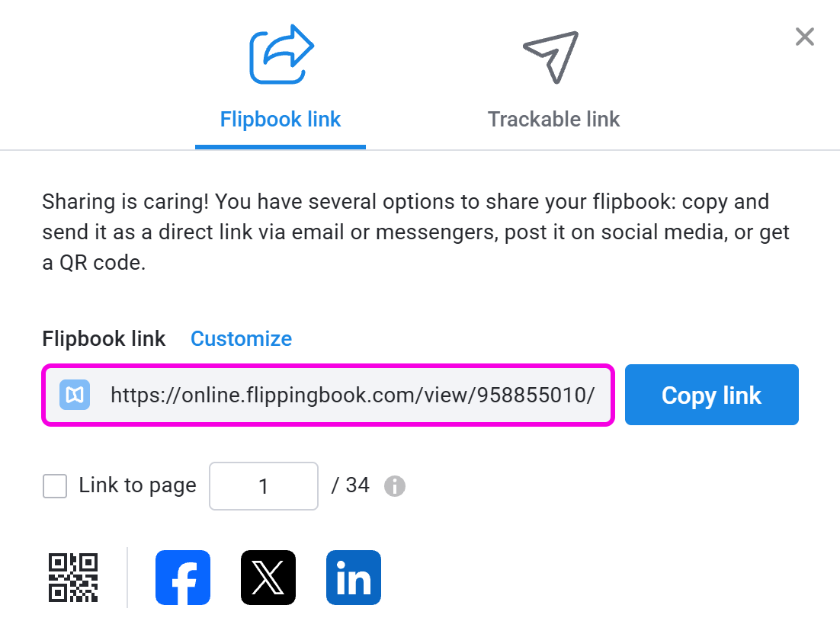The image size is (840, 637).
Task: Click the 'Flipbook link' field label
Action: coord(104,338)
